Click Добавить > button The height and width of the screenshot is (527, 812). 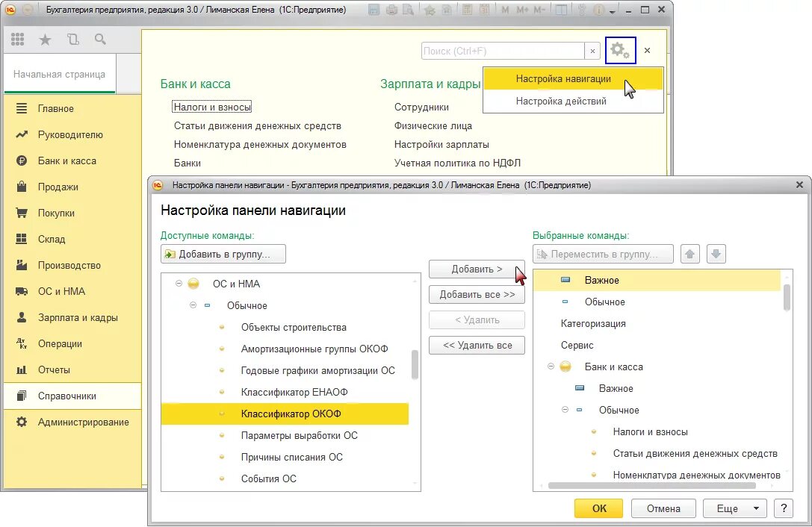[477, 269]
